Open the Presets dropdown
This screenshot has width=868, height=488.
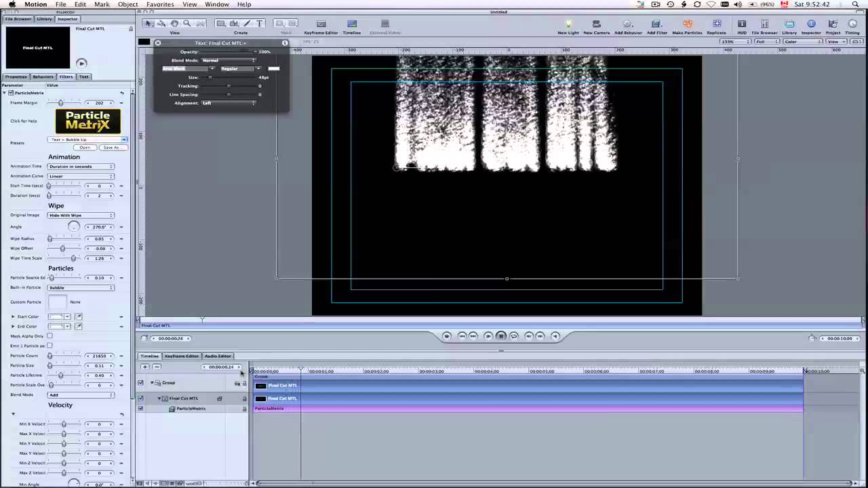tap(87, 140)
